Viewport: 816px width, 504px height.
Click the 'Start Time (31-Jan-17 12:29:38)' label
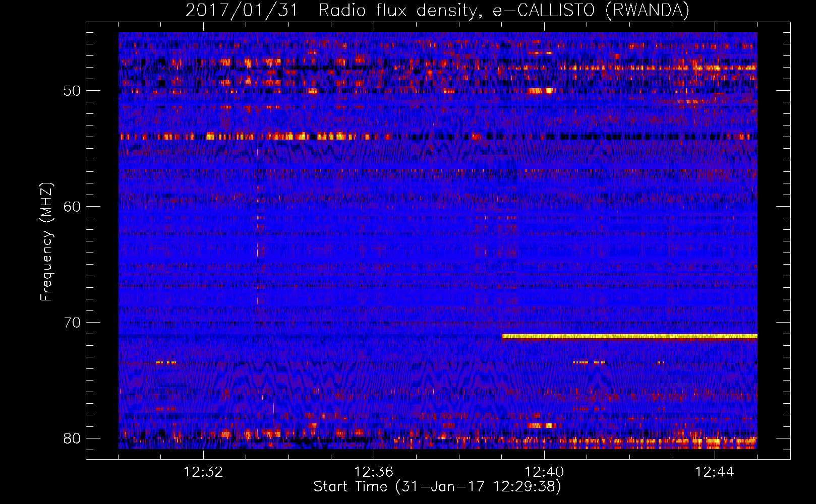coord(437,487)
